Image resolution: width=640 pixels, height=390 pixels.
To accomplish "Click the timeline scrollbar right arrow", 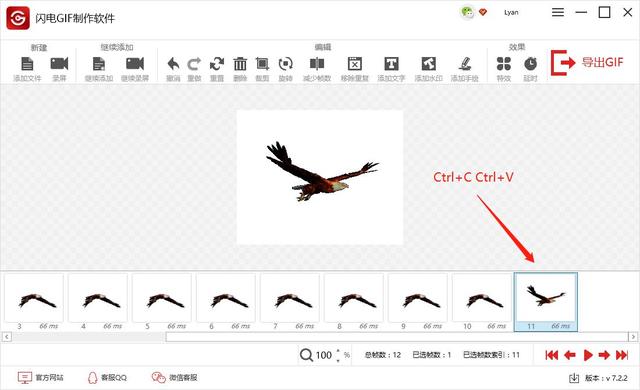I will [633, 337].
